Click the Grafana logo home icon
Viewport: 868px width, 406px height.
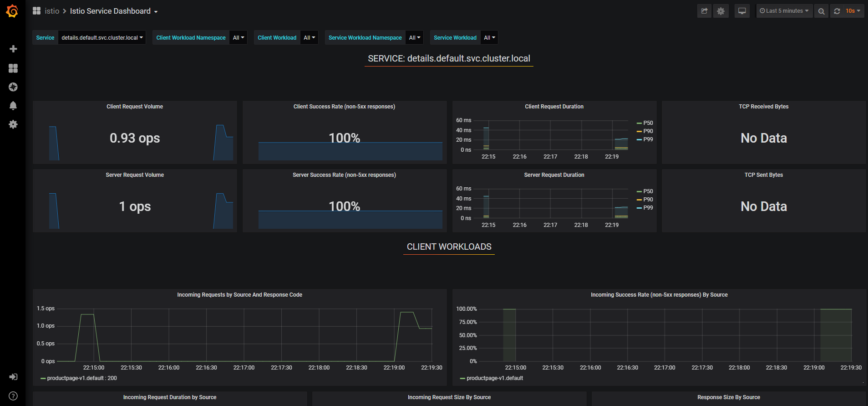pos(12,11)
